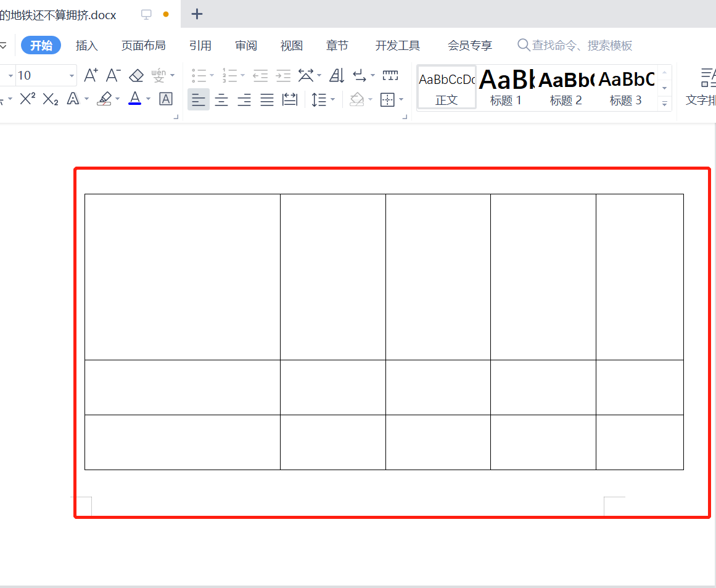Open phonetic guide wén icon
Viewport: 716px width, 588px height.
click(158, 75)
